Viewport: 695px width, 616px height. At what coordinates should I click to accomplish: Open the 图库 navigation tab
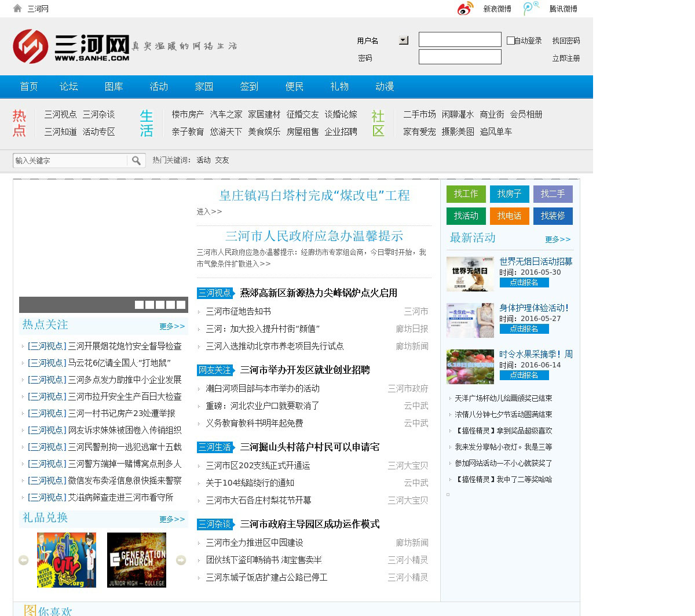pyautogui.click(x=114, y=86)
